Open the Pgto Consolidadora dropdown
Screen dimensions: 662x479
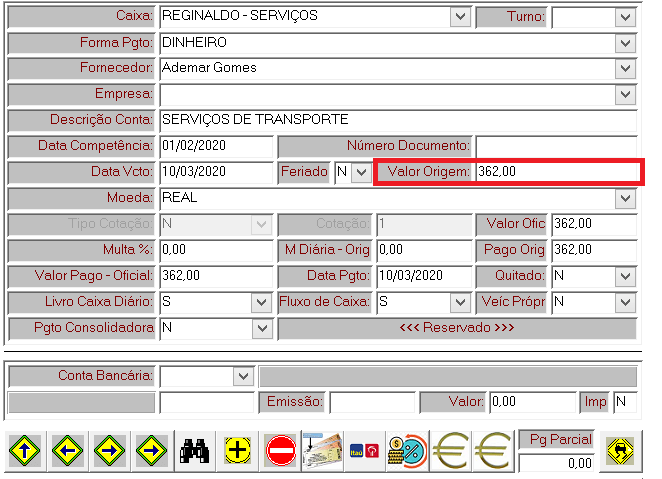262,328
